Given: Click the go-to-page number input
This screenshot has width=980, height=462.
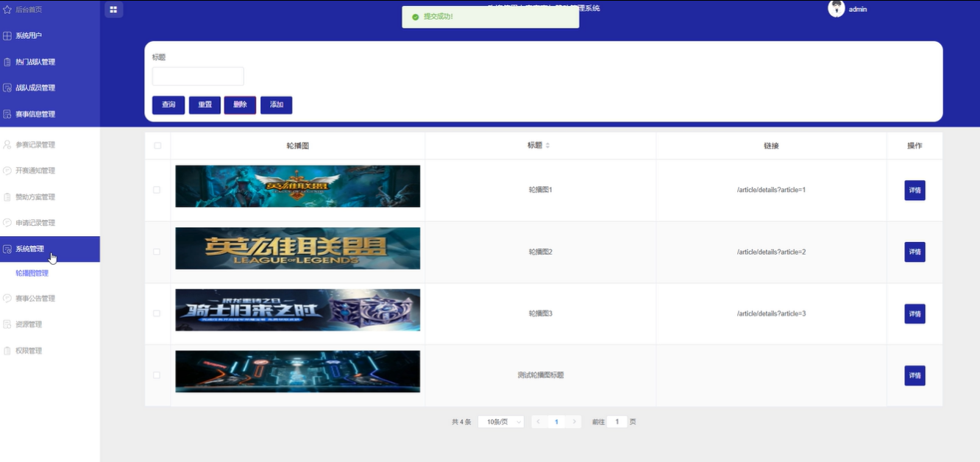Looking at the screenshot, I should pyautogui.click(x=617, y=422).
